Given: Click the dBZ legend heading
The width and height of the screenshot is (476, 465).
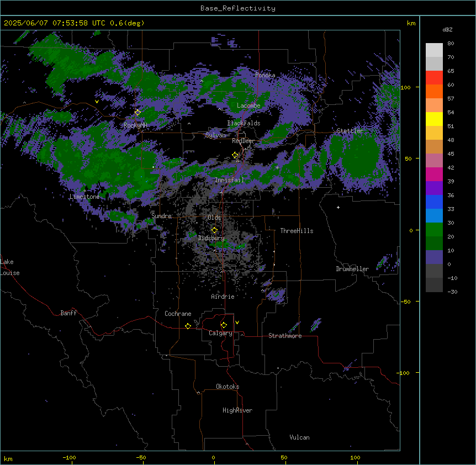Looking at the screenshot, I should pos(447,30).
